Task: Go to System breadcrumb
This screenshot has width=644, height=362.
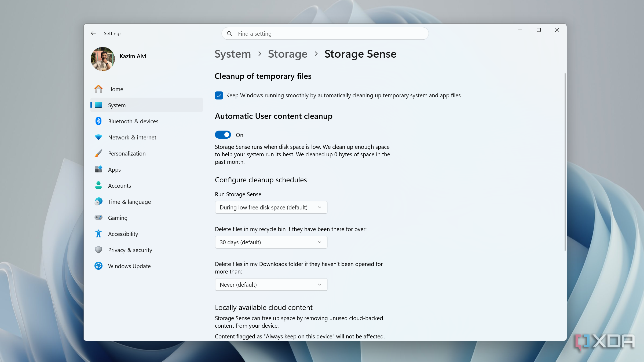Action: (233, 54)
